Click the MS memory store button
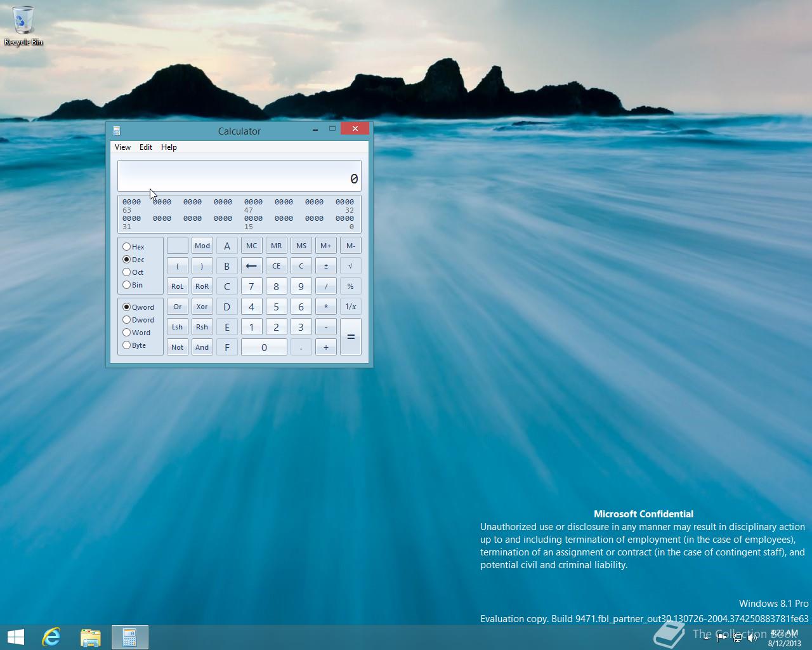The height and width of the screenshot is (650, 812). click(301, 246)
